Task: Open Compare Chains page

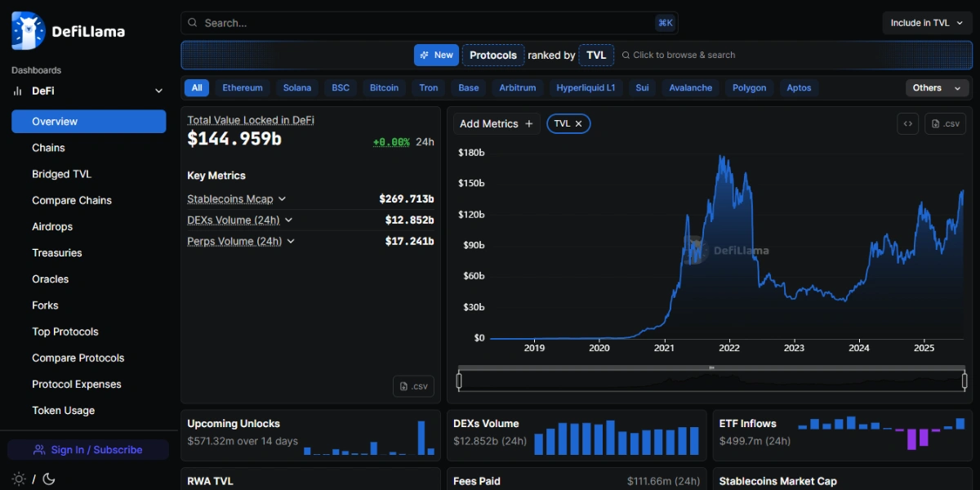Action: [x=89, y=200]
